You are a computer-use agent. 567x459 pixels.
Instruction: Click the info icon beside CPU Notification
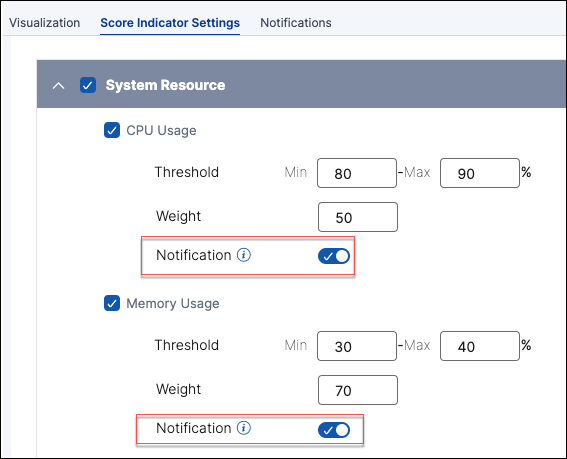244,255
